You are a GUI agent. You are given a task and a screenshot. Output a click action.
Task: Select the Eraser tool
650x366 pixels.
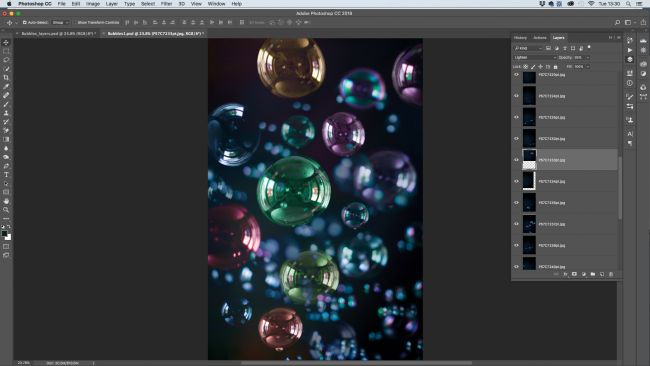tap(6, 131)
